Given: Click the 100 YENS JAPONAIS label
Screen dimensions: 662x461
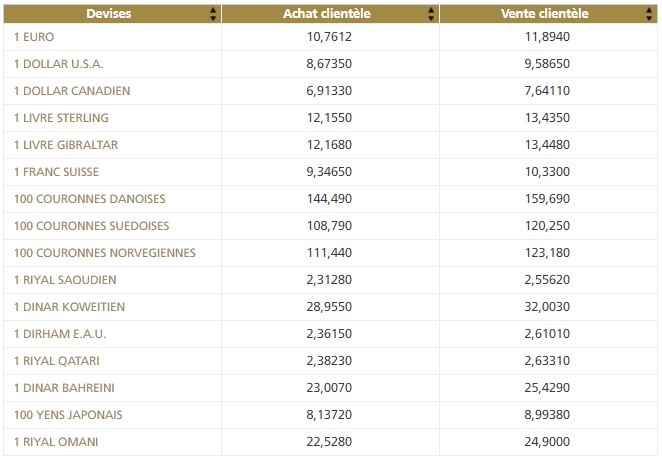Looking at the screenshot, I should 67,415.
